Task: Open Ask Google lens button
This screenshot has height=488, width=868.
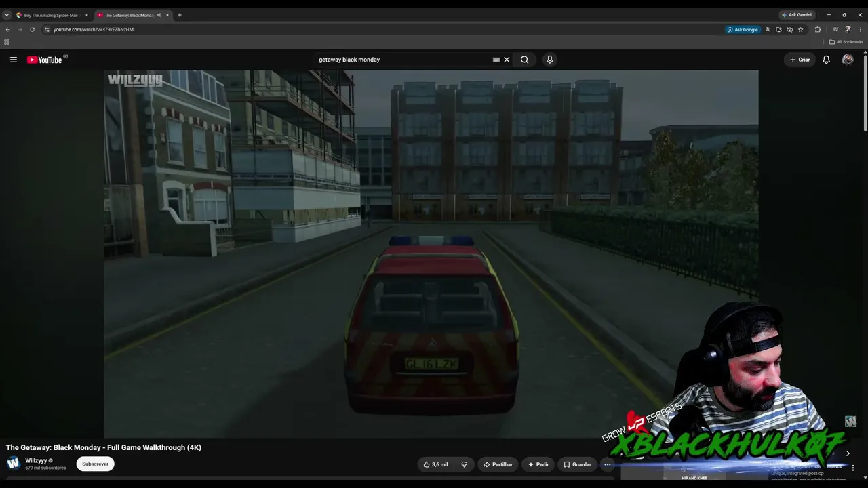Action: [x=743, y=30]
